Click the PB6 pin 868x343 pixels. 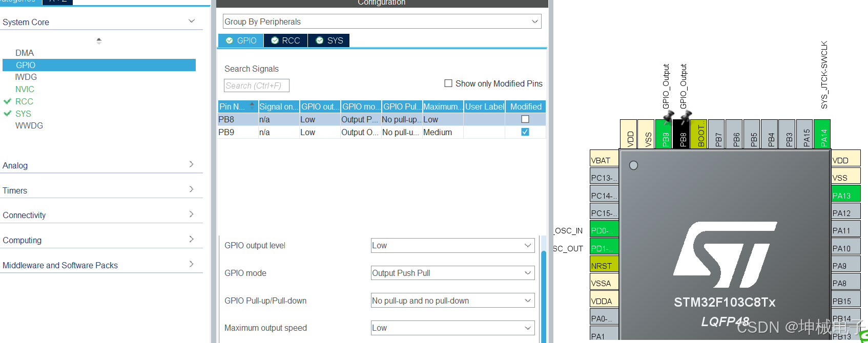734,134
